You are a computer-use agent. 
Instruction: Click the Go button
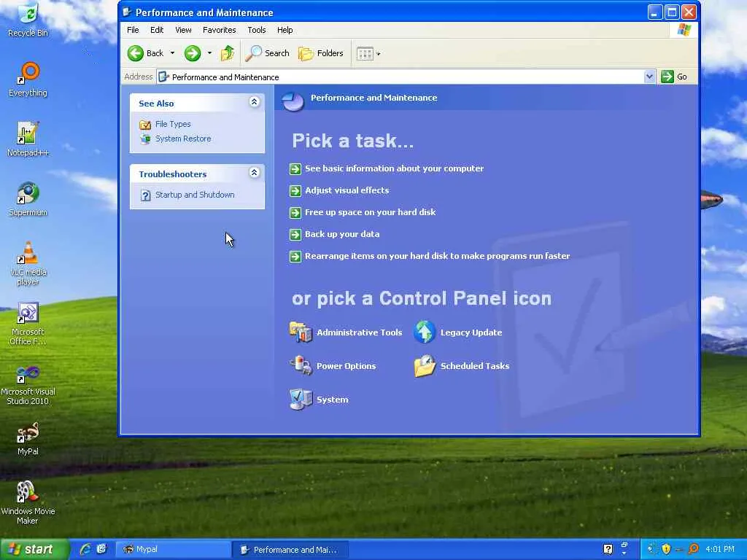click(674, 77)
